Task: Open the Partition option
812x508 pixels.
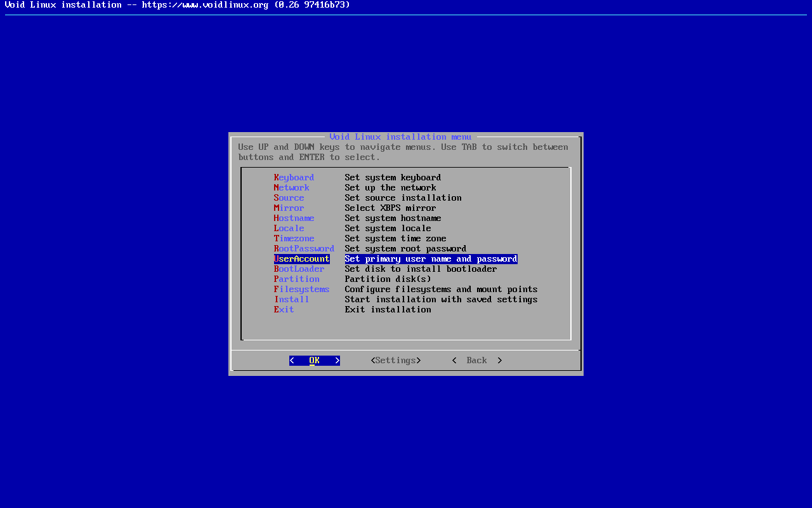Action: [296, 279]
